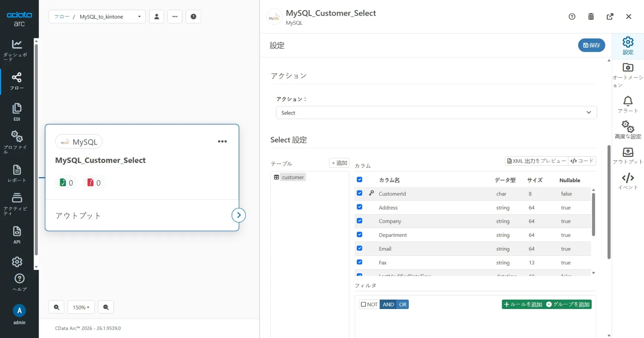Open the API section in sidebar
The height and width of the screenshot is (338, 644).
(x=17, y=234)
